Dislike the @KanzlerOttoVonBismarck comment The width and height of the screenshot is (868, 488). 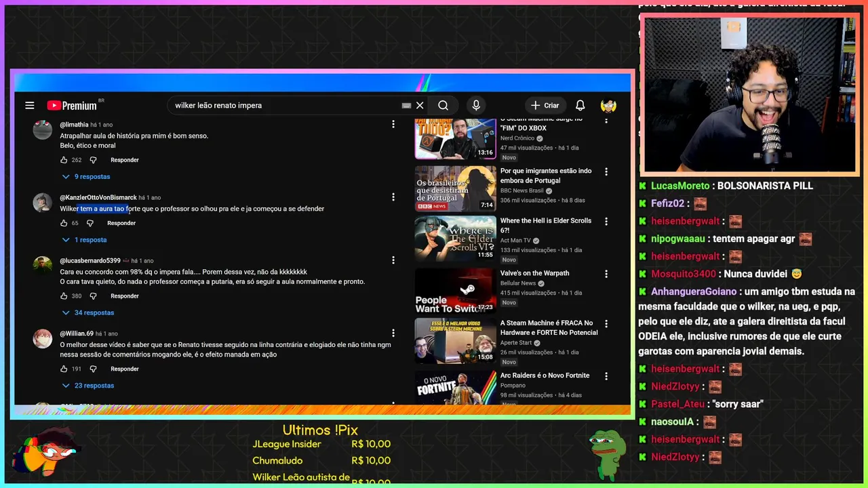(90, 223)
